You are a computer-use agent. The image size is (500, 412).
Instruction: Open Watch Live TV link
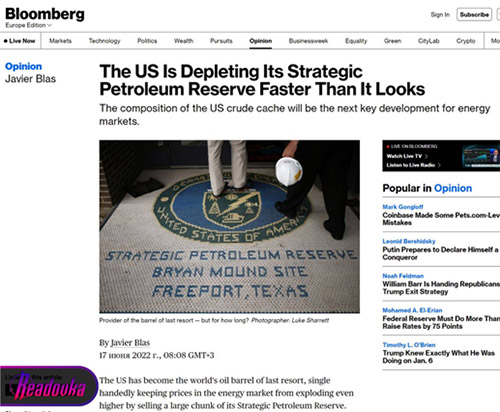click(407, 156)
